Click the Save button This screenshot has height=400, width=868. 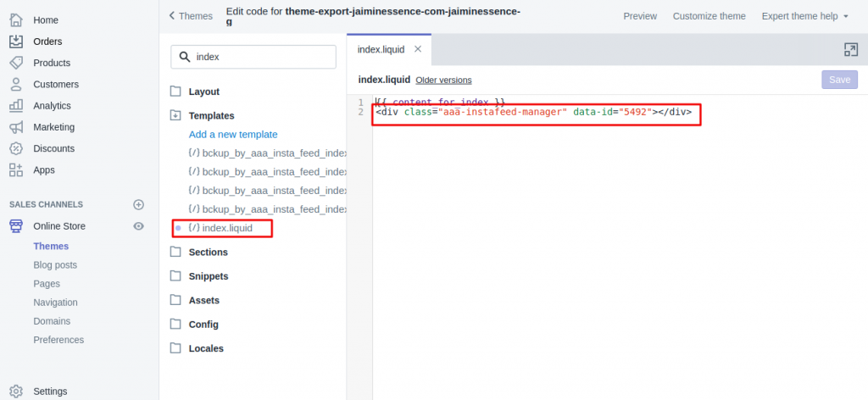839,80
